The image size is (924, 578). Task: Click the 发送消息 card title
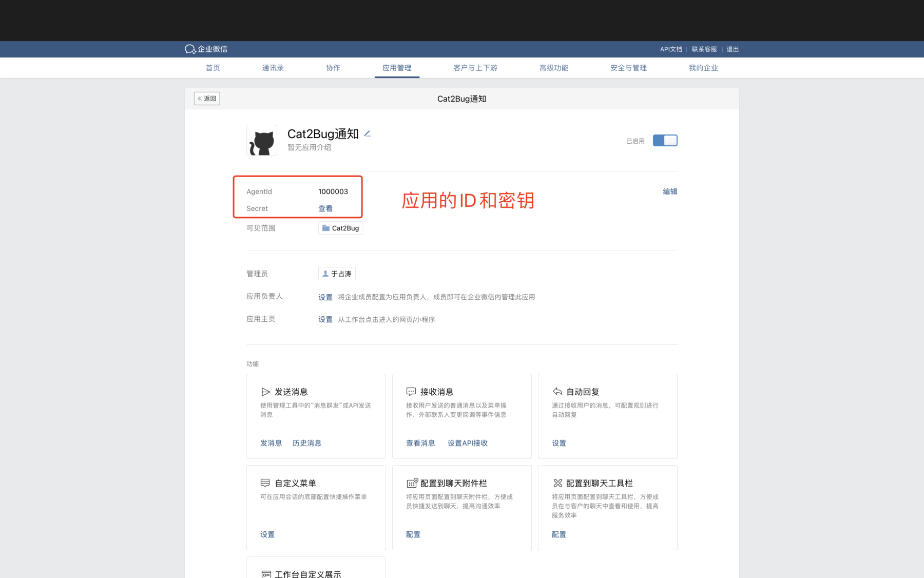tap(291, 392)
